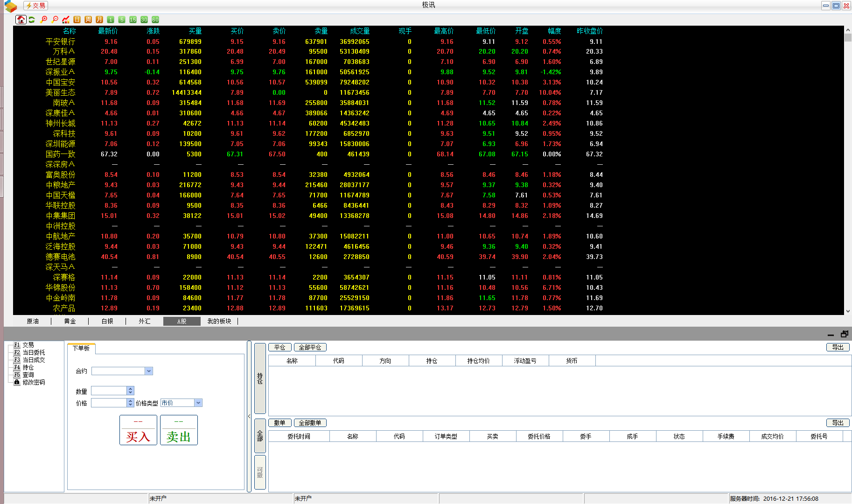Toggle the 持仓 vertical side tab
Image resolution: width=852 pixels, height=504 pixels.
click(x=260, y=378)
